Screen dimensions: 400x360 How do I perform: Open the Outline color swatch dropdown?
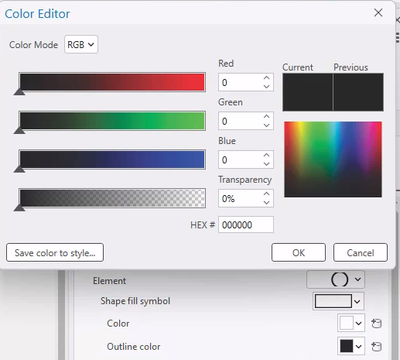pyautogui.click(x=351, y=346)
